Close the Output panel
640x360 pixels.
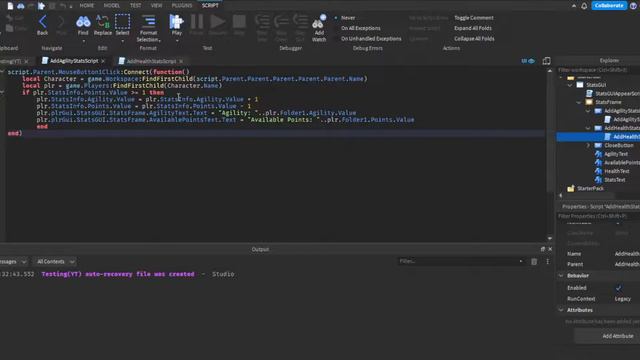550,249
